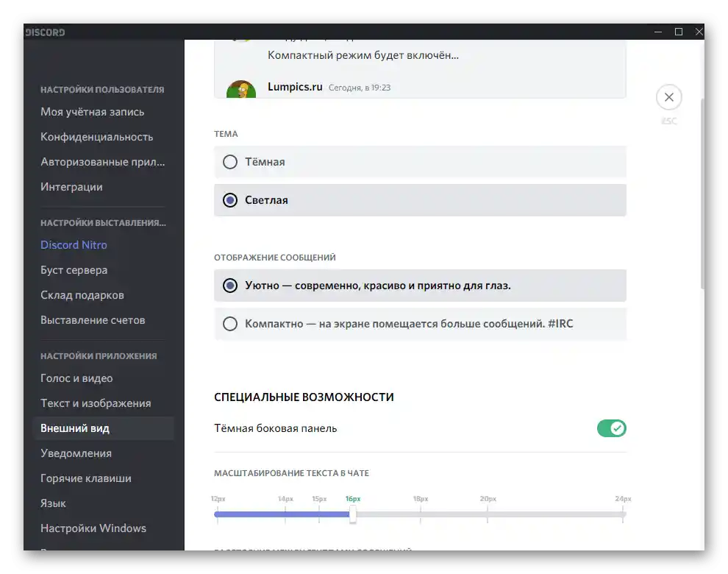Toggle Тёмная боковая панель switch
728x574 pixels.
612,428
